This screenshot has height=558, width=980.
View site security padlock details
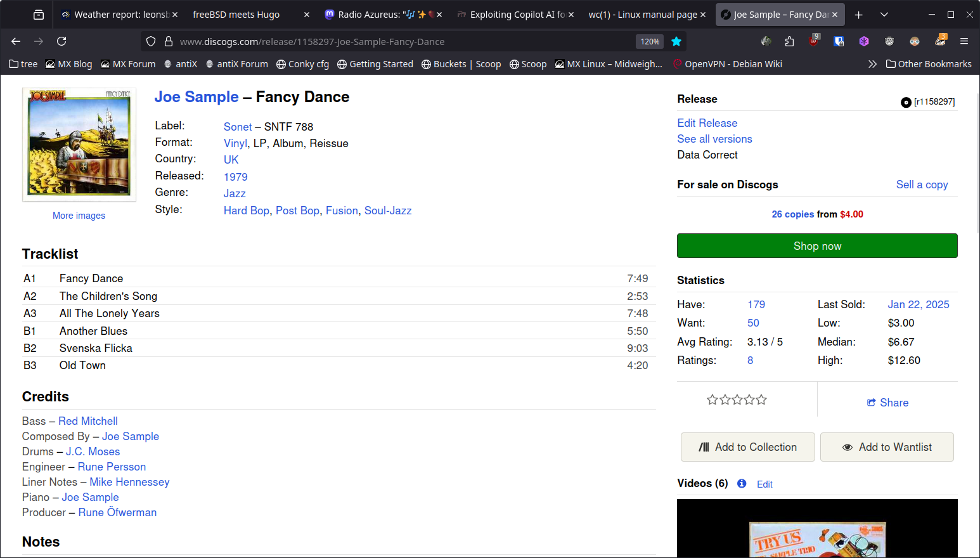(x=169, y=41)
